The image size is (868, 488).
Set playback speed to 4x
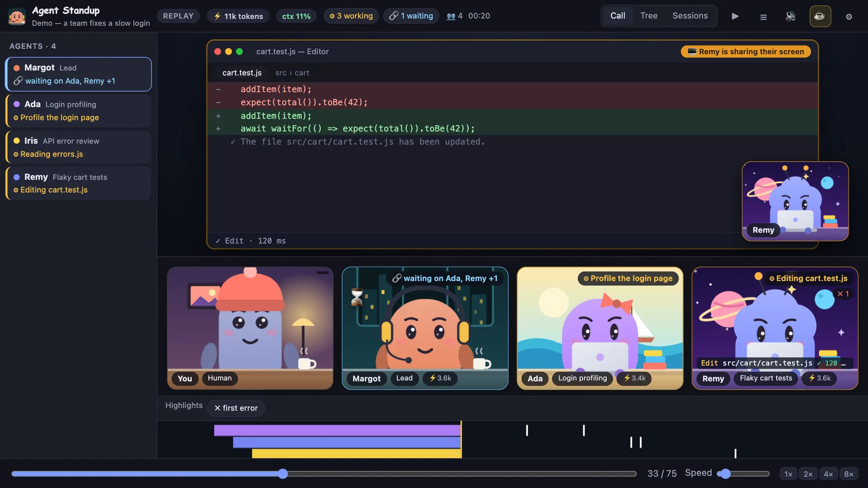tap(828, 474)
